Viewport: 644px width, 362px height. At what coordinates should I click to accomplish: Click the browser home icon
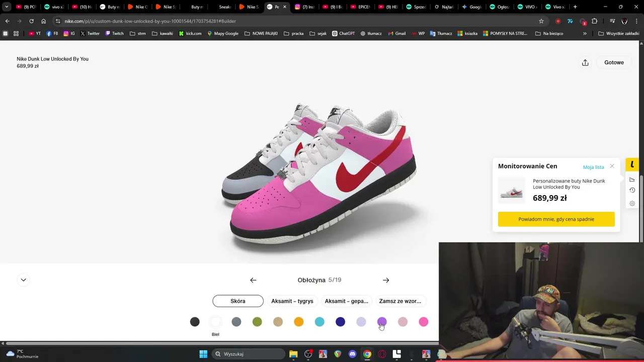44,21
